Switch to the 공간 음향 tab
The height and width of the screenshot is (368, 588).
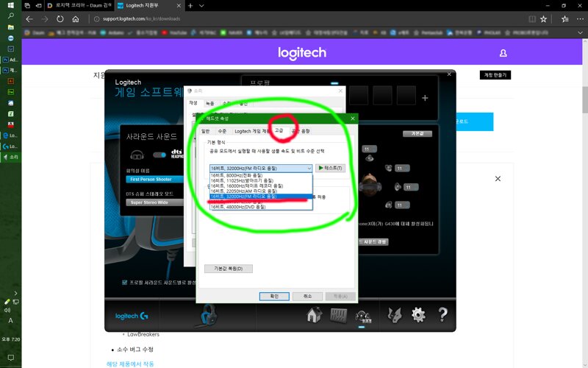301,131
